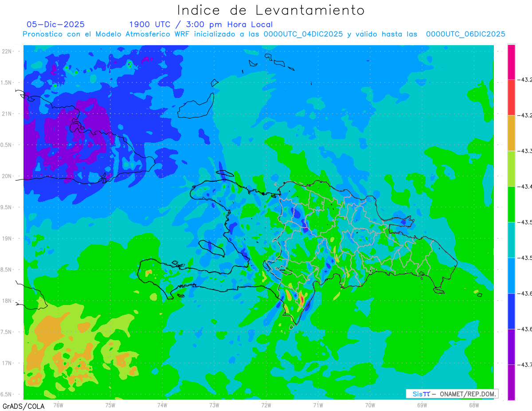This screenshot has width=532, height=411.
Task: Pick the bottom violet swatch on the color bar
Action: point(511,382)
